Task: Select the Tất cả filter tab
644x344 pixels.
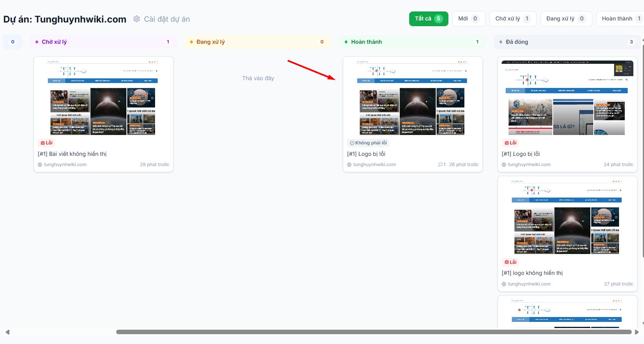Action: [x=428, y=19]
